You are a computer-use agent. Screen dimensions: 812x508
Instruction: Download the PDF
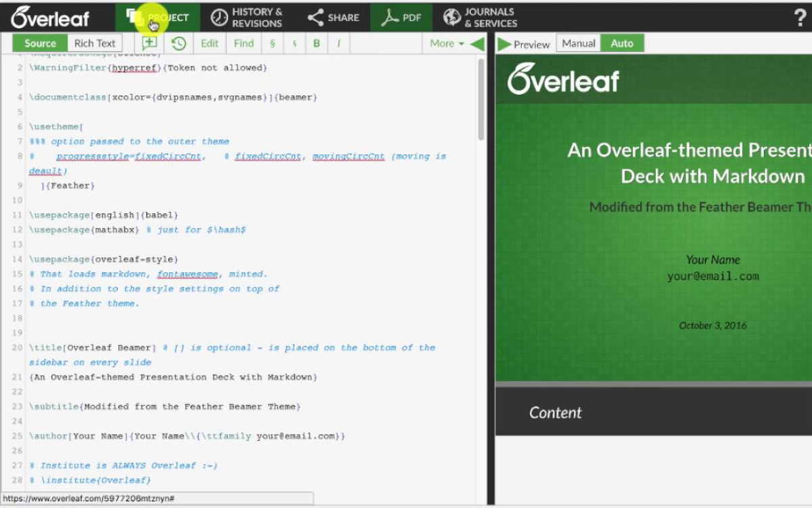click(401, 18)
